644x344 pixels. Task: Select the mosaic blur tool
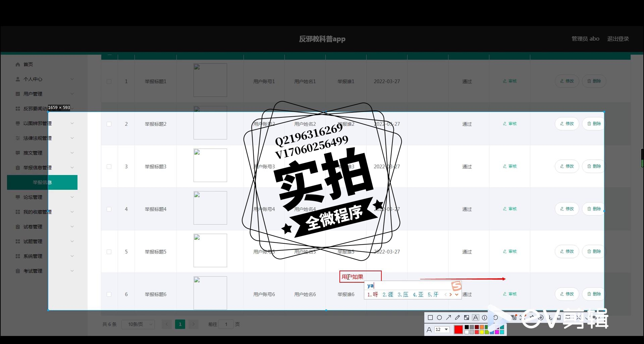467,318
